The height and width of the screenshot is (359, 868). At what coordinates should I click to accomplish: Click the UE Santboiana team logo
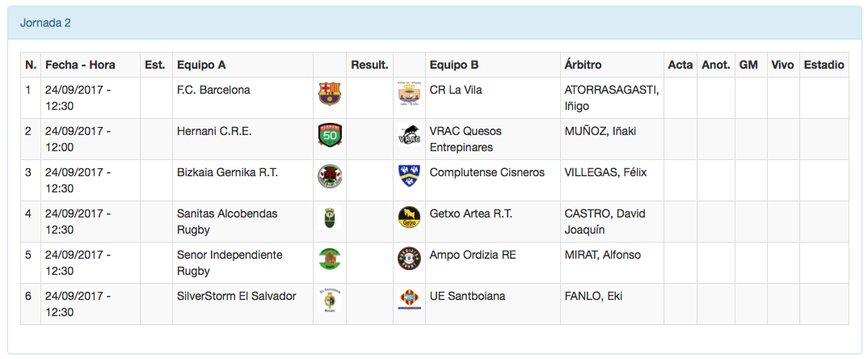(409, 300)
